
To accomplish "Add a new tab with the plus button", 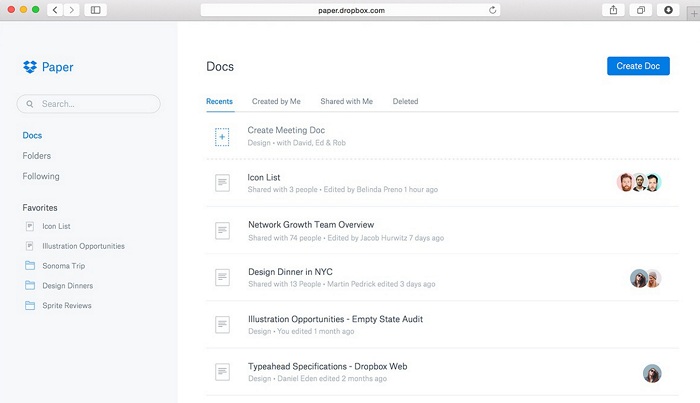I will coord(694,13).
